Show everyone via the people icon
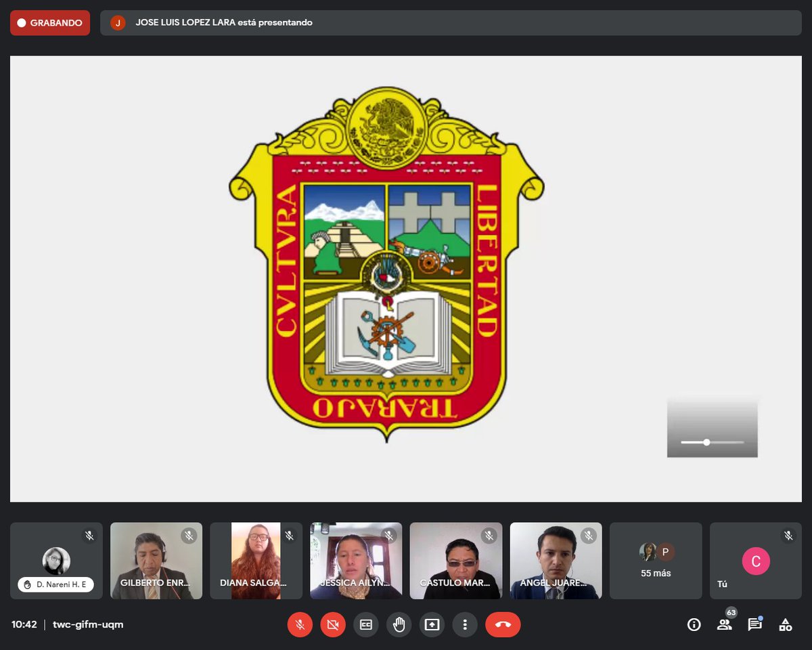Screen dimensions: 812x650 [724, 624]
